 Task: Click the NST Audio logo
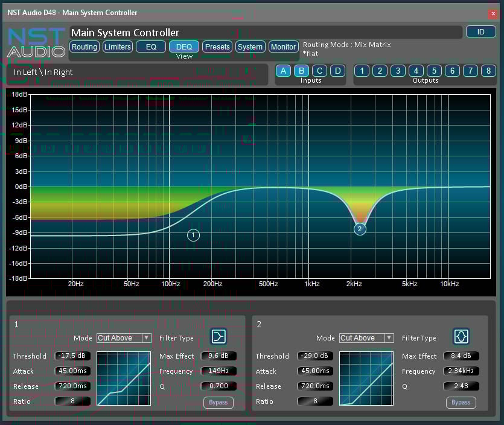35,43
